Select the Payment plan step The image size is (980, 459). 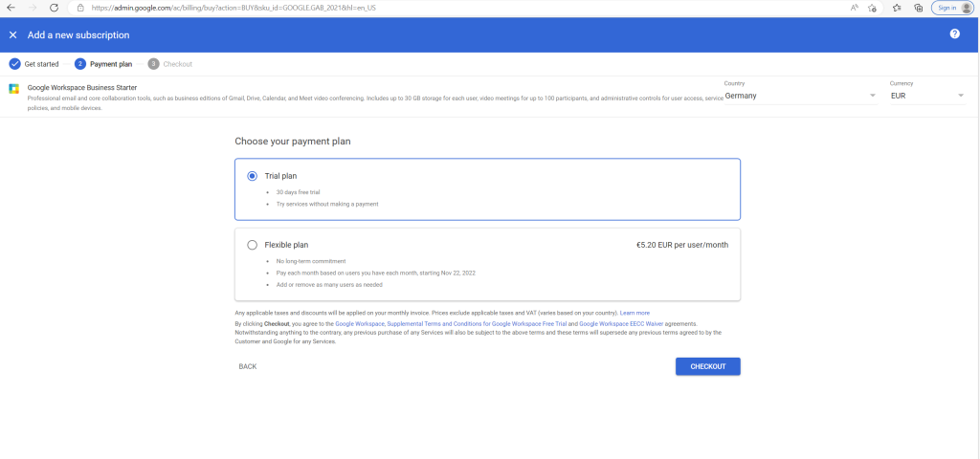[103, 64]
